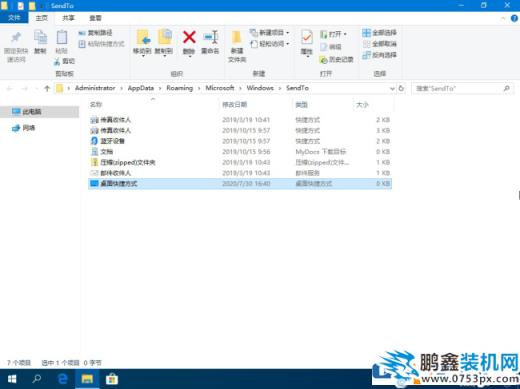Switch to the 共享 share tab
Image resolution: width=520 pixels, height=389 pixels.
point(68,18)
